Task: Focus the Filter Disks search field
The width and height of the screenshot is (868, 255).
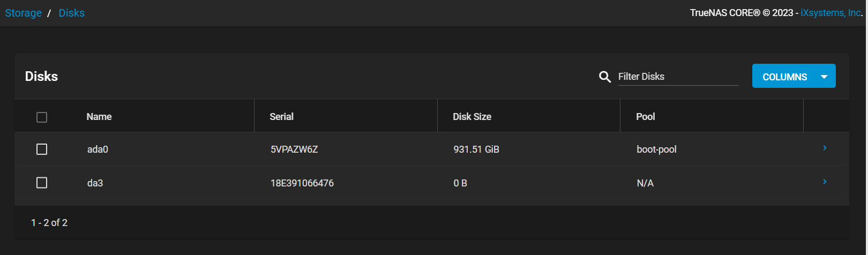Action: (678, 77)
